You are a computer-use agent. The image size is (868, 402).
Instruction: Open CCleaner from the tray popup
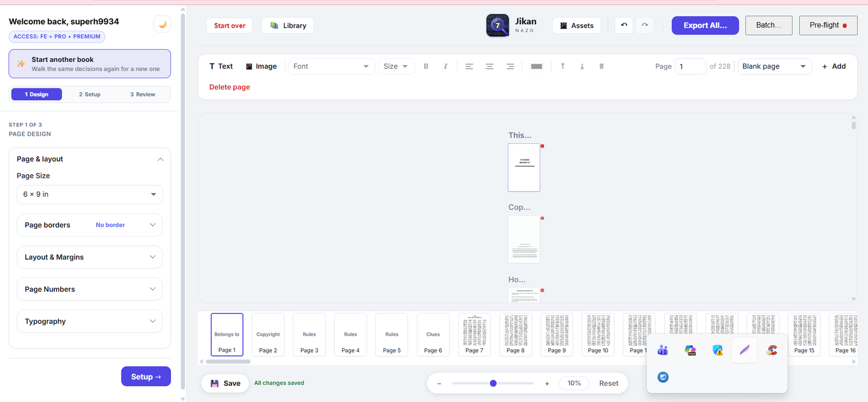[x=772, y=350]
